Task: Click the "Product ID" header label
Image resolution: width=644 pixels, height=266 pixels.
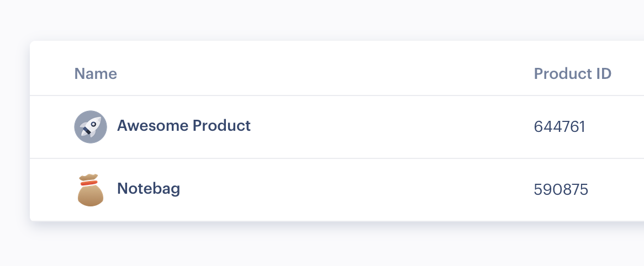Action: (572, 73)
